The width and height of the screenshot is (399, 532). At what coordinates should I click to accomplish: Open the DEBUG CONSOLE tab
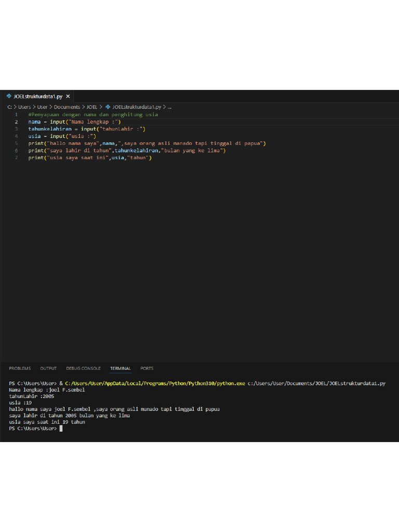point(83,368)
